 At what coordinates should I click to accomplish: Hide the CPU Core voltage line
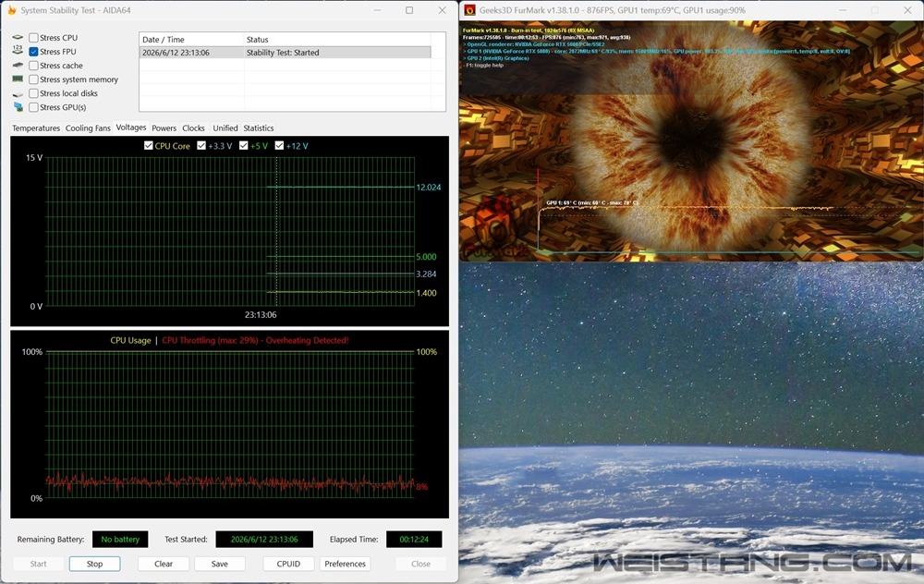coord(149,146)
